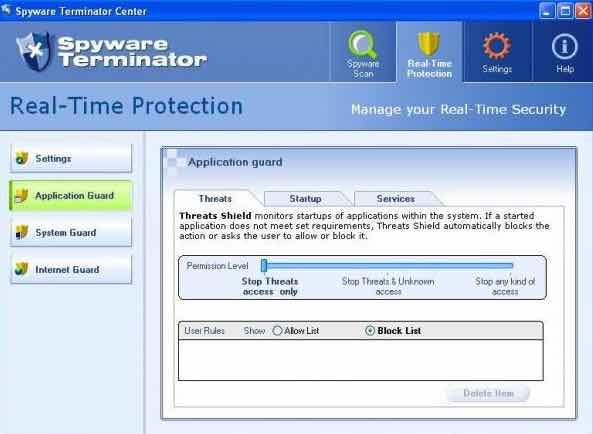Open the Application Guard section label

coord(75,195)
